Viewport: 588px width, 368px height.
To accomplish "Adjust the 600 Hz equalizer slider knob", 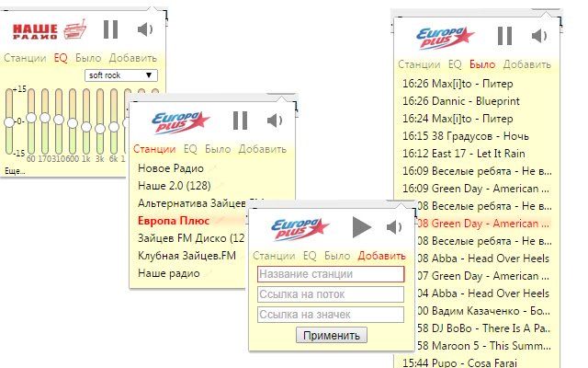I will pyautogui.click(x=73, y=123).
